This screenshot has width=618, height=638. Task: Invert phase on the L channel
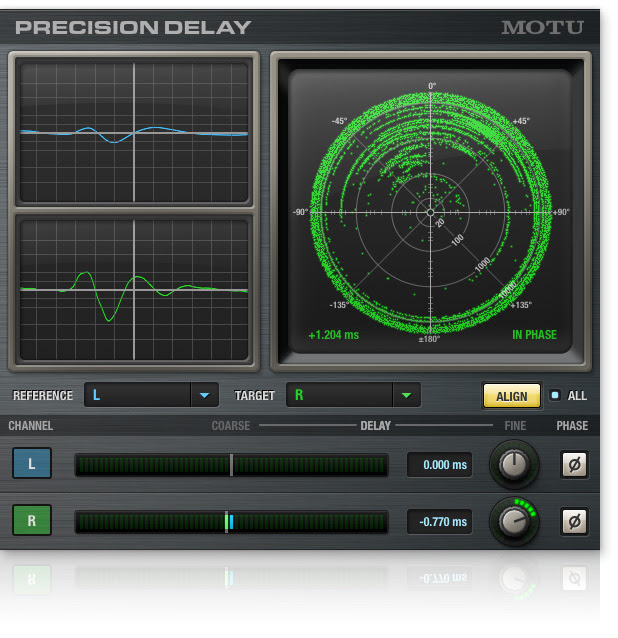pyautogui.click(x=574, y=464)
